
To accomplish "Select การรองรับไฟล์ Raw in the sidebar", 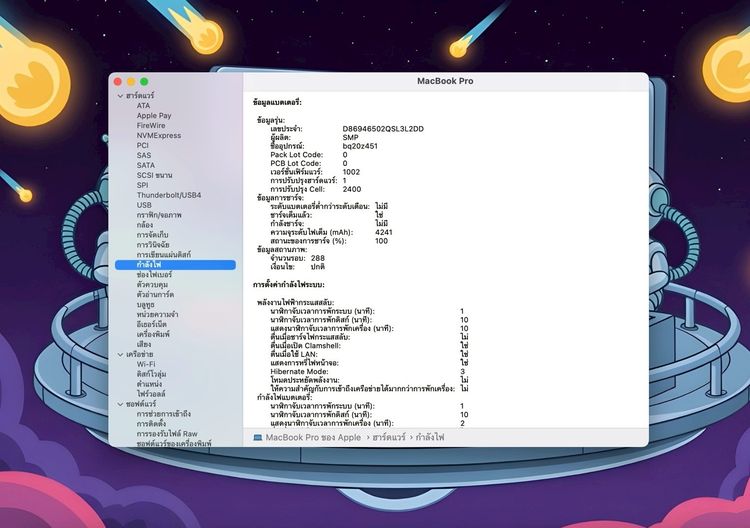I will (167, 434).
